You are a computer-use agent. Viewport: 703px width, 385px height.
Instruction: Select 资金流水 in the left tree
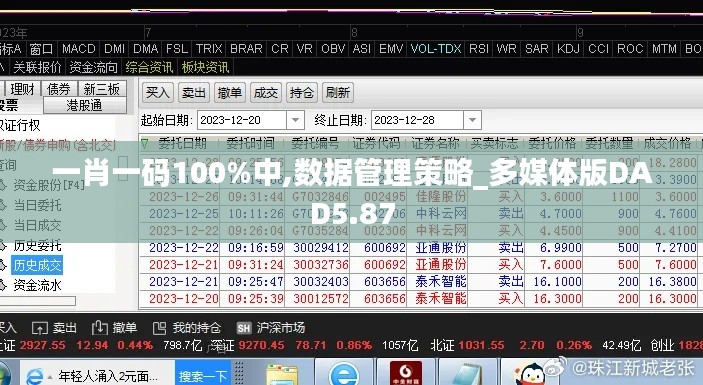37,286
